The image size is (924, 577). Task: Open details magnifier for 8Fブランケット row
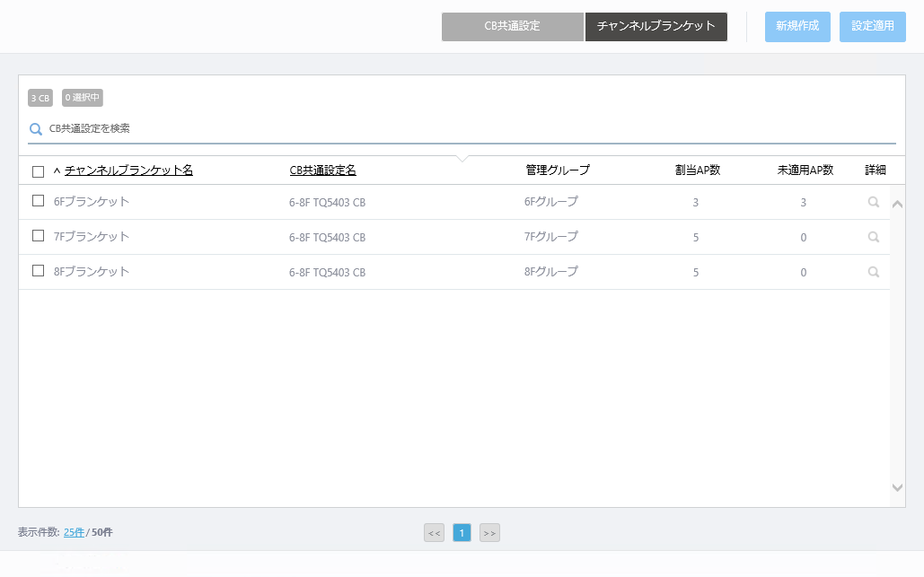click(874, 272)
